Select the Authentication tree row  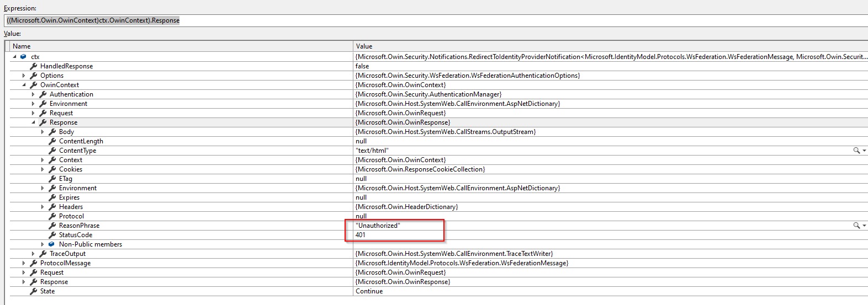pos(71,94)
